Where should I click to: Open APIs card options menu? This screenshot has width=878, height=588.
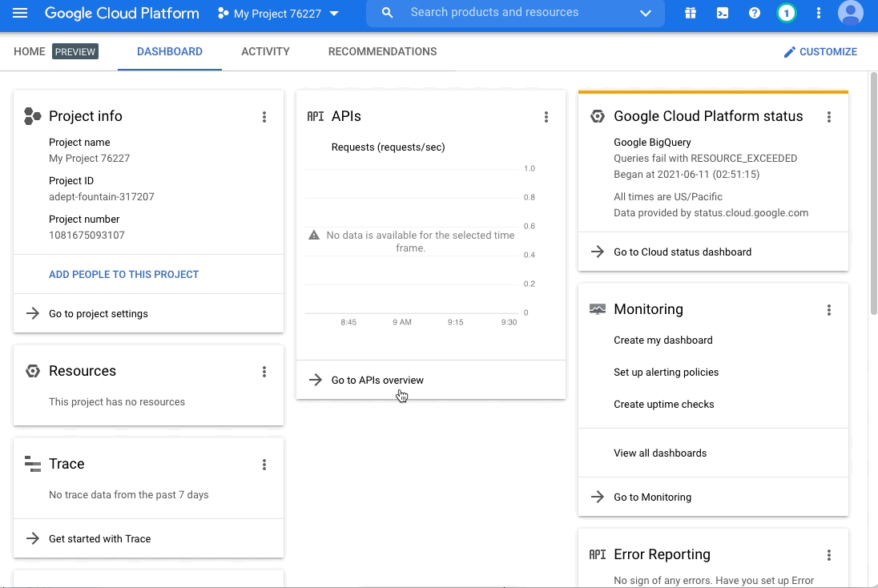546,117
